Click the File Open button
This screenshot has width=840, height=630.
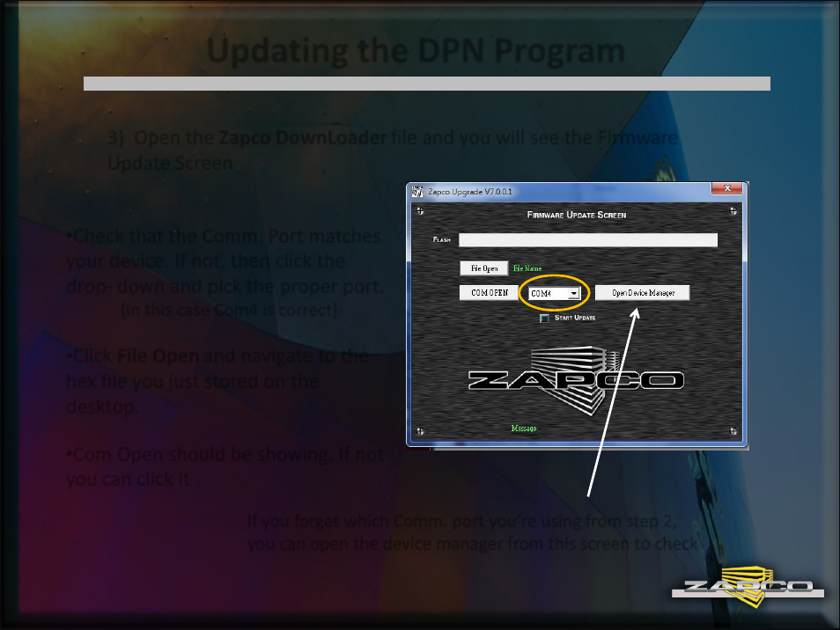click(x=483, y=268)
